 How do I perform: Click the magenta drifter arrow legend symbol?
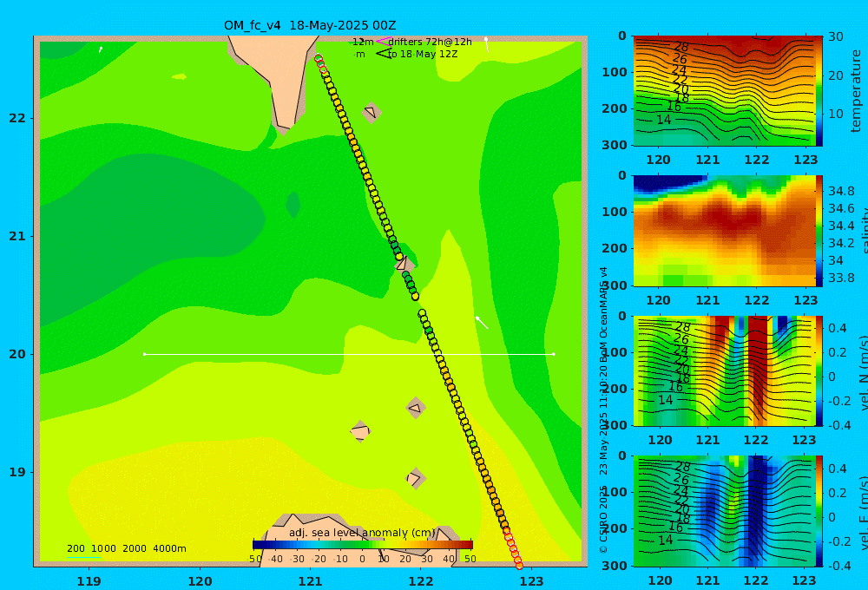point(383,41)
